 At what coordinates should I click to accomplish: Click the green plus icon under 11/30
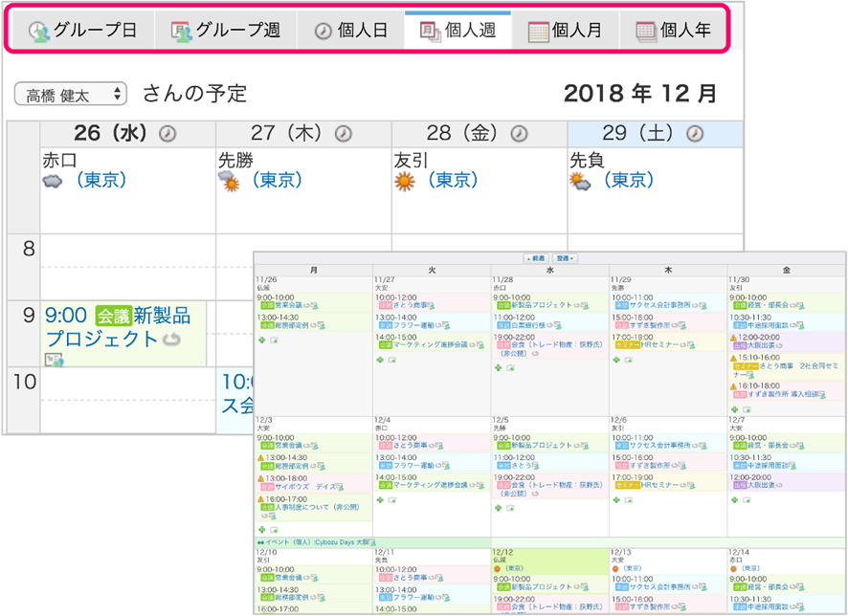click(x=734, y=409)
